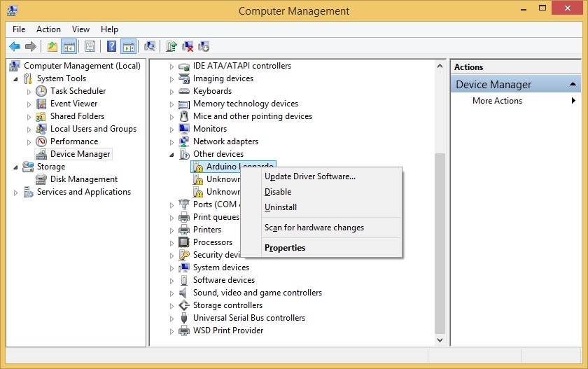Click the Computer Management title bar icon
The image size is (588, 369).
12,11
